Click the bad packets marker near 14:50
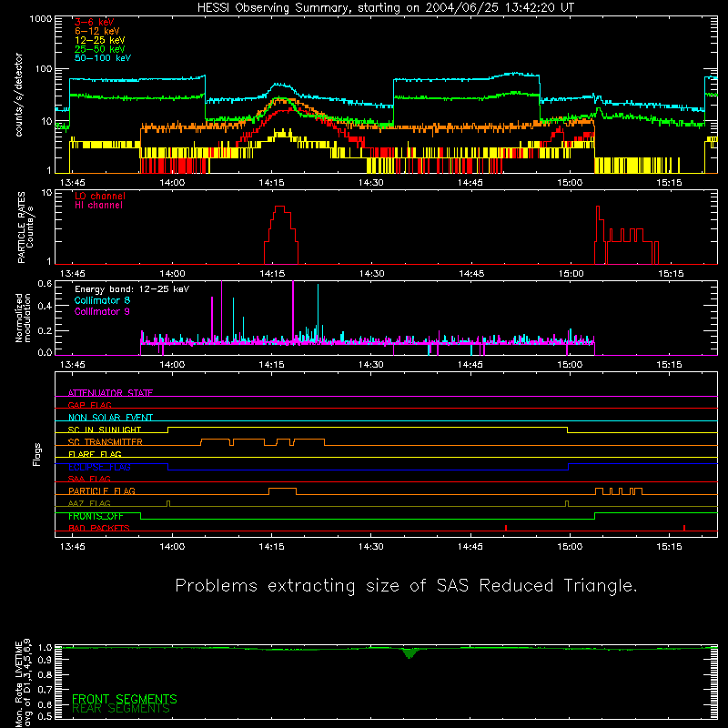Image resolution: width=728 pixels, height=728 pixels. [x=506, y=528]
